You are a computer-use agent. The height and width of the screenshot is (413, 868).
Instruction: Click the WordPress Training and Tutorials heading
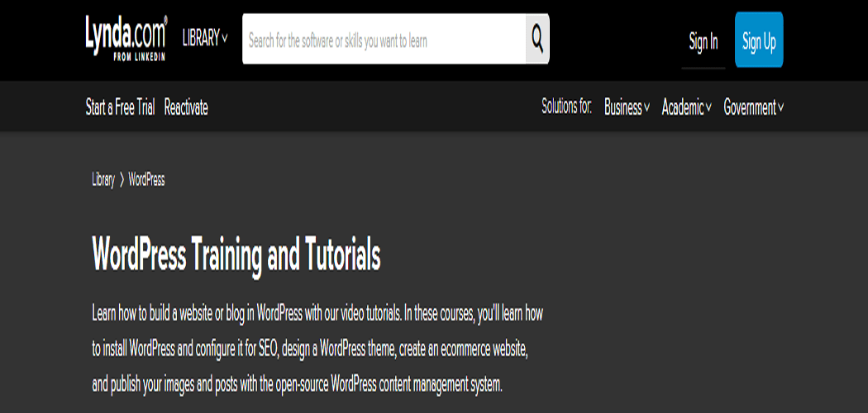coord(236,255)
